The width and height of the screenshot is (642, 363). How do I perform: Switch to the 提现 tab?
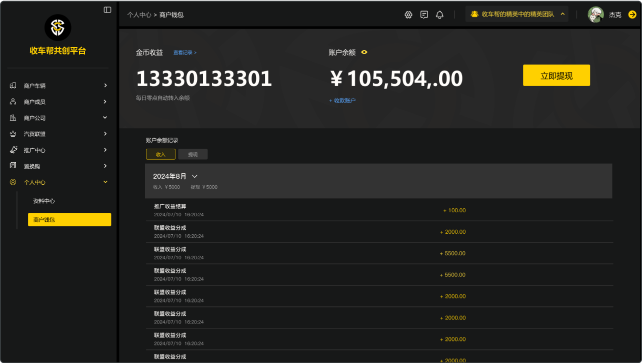point(193,154)
